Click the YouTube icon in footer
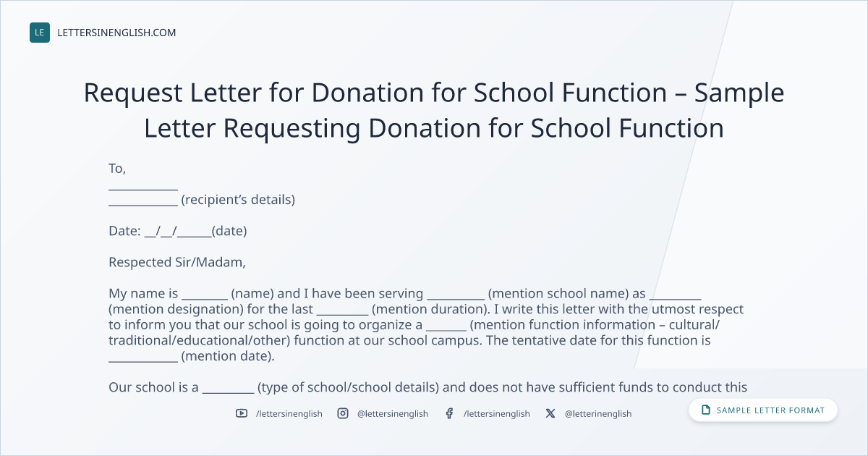This screenshot has height=456, width=868. point(242,413)
